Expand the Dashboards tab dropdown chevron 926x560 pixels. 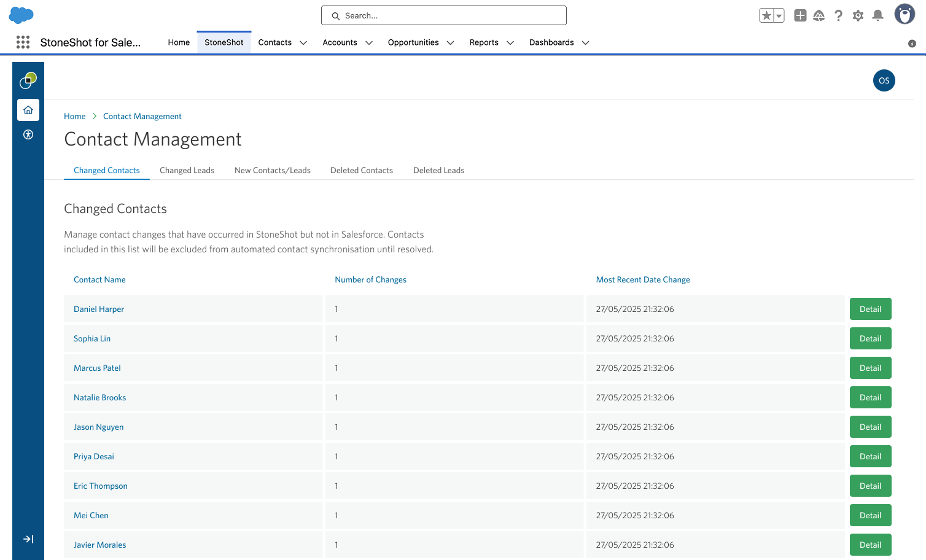click(586, 43)
